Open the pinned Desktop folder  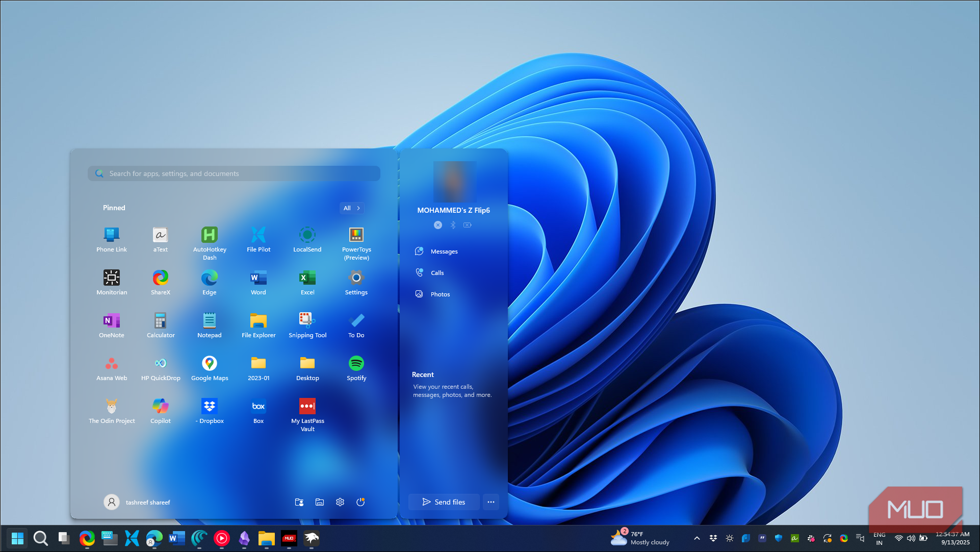pyautogui.click(x=307, y=368)
